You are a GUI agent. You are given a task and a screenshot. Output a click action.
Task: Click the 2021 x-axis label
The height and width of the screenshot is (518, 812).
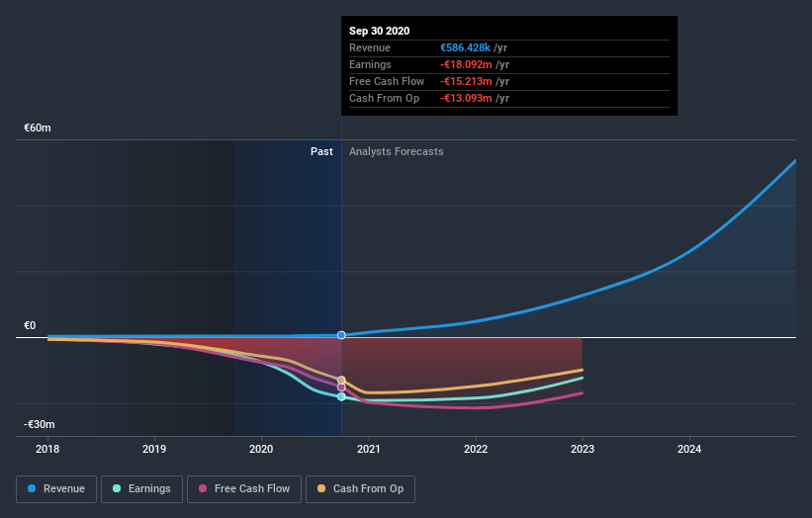click(x=369, y=449)
